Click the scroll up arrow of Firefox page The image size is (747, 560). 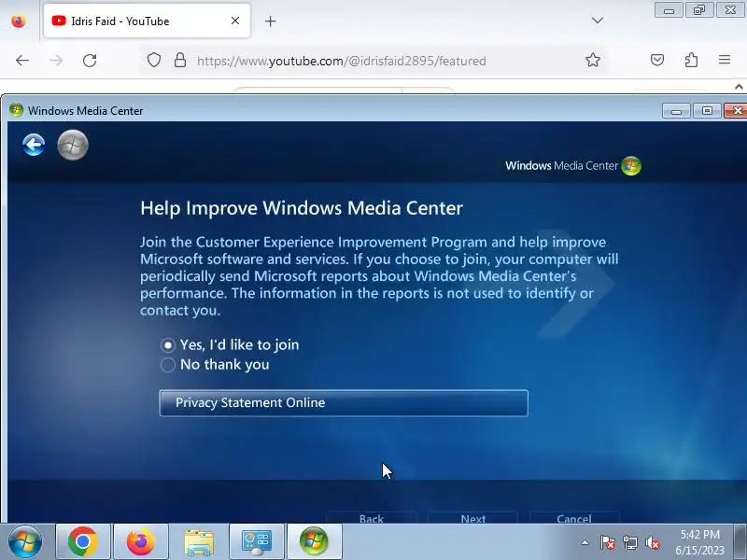pos(739,87)
